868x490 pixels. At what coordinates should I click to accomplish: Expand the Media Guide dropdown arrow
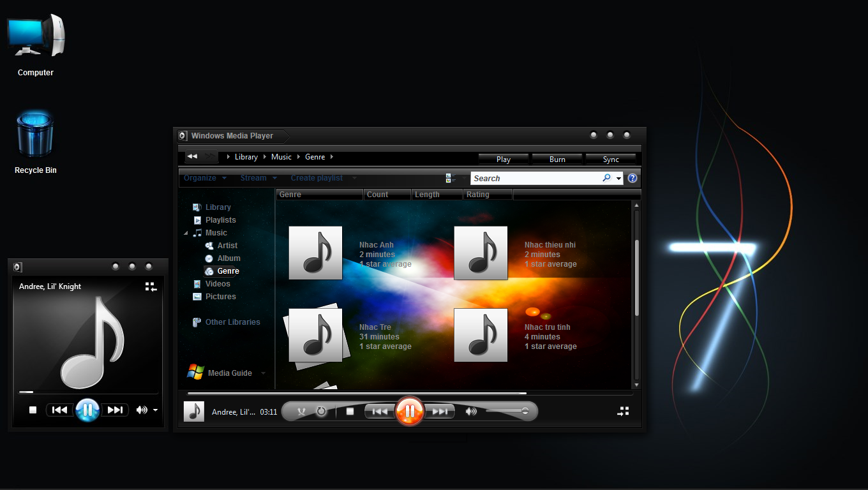pos(263,373)
